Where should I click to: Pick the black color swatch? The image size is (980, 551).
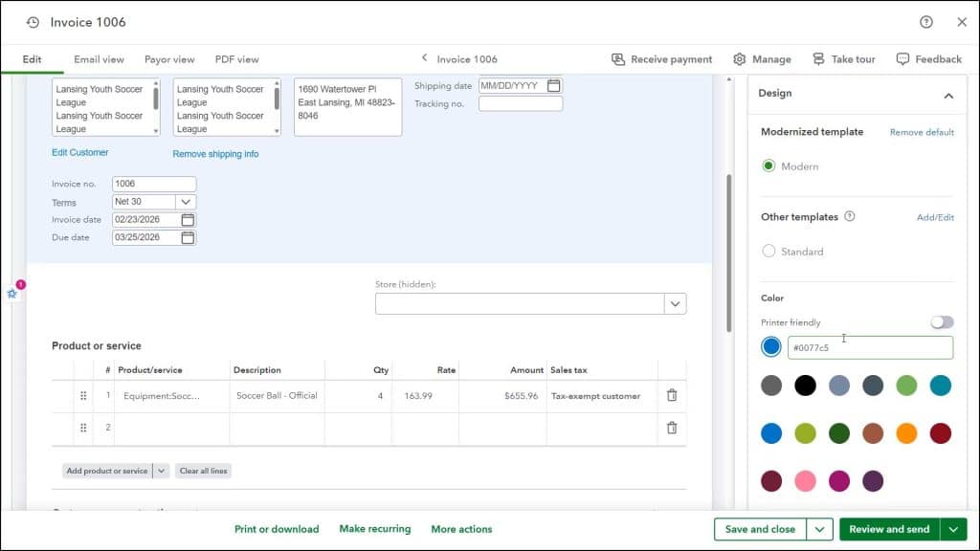[806, 385]
